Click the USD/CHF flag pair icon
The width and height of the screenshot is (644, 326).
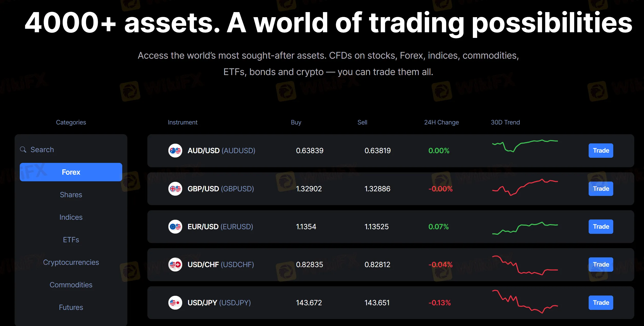coord(175,265)
